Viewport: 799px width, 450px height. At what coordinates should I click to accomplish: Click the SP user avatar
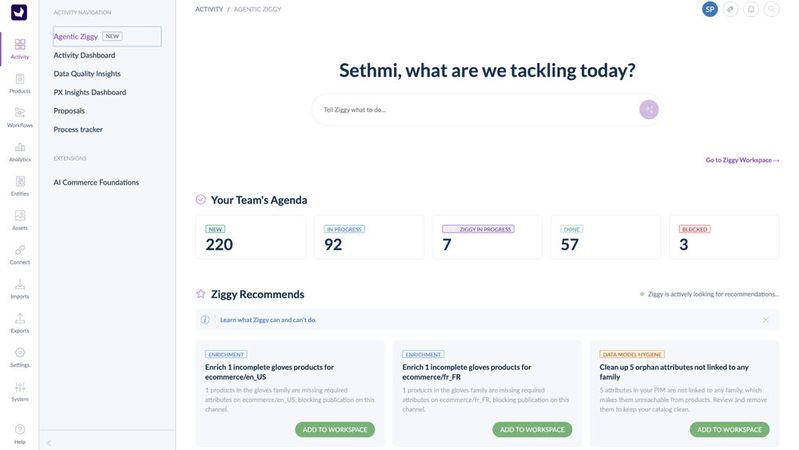point(710,9)
